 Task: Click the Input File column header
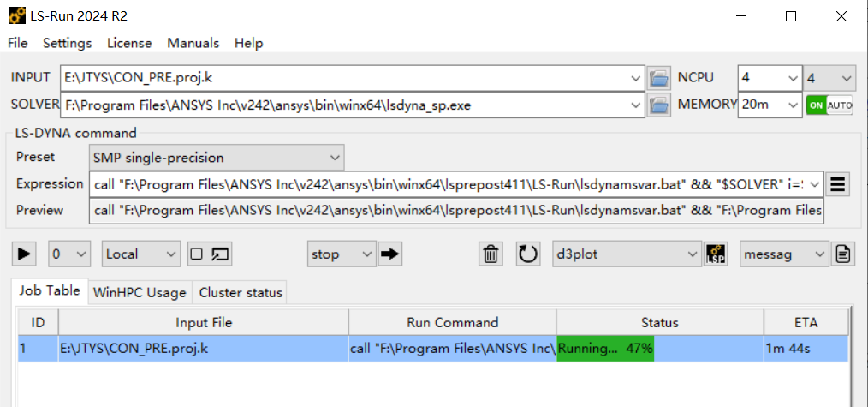203,322
